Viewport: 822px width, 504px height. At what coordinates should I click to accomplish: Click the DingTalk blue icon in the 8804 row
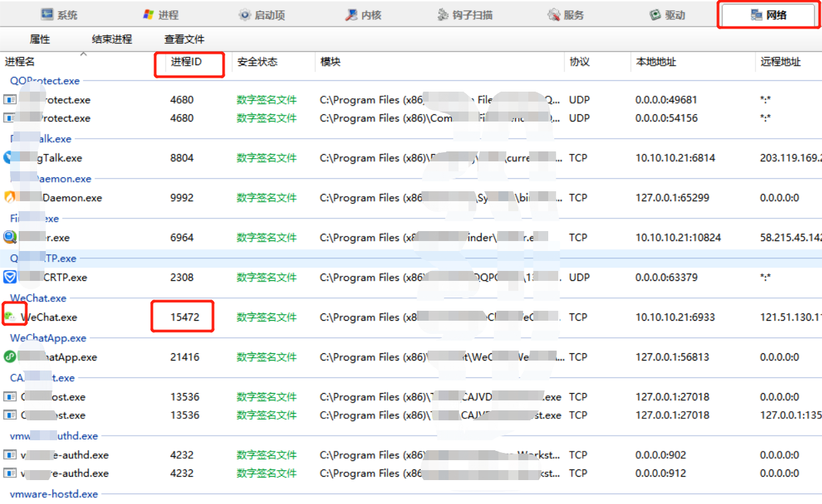point(9,158)
